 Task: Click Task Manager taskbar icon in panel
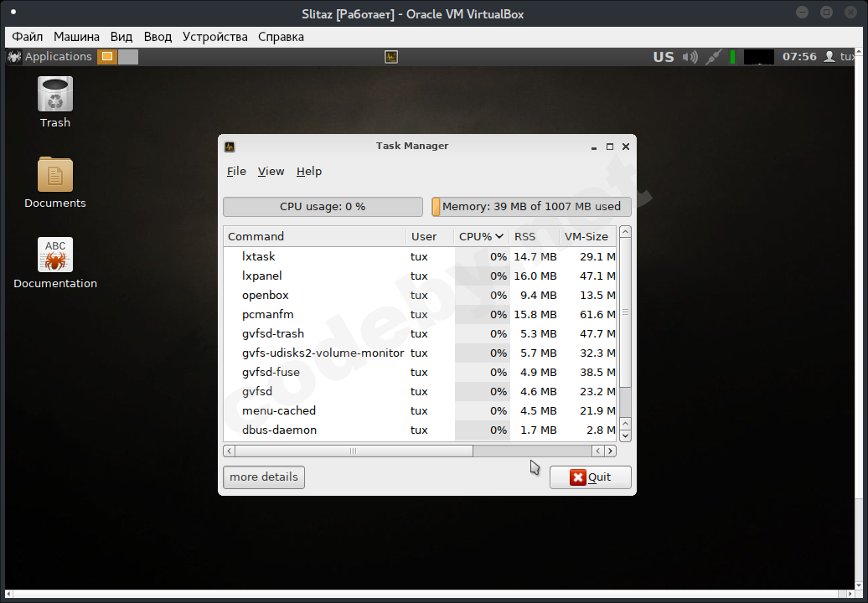[x=391, y=56]
